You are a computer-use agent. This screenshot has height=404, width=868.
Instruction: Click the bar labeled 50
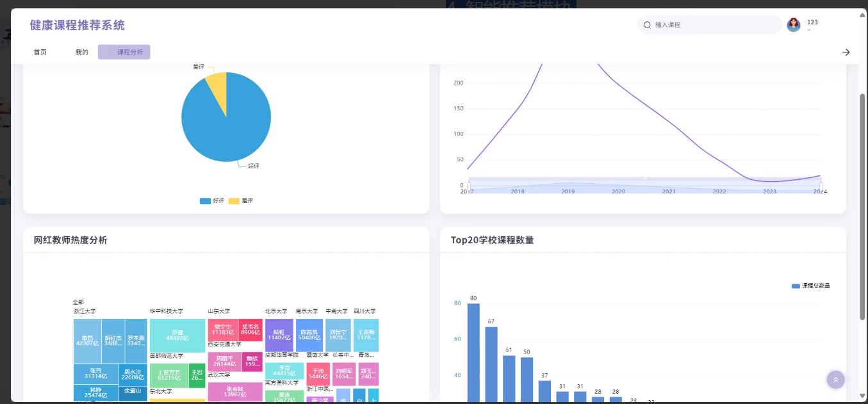527,379
